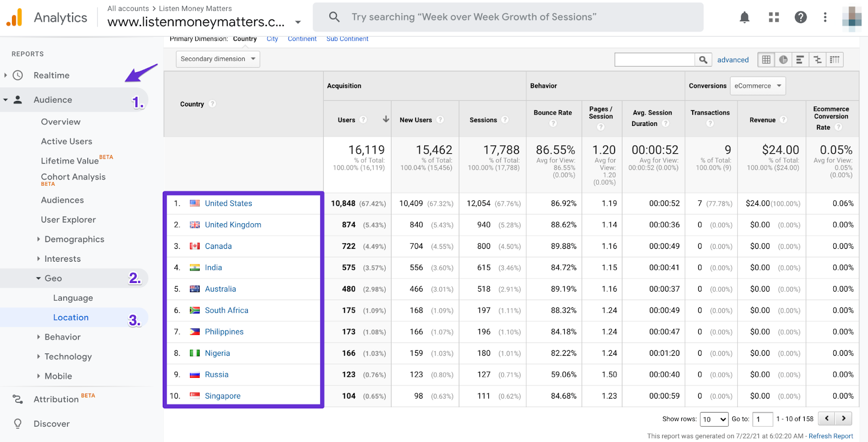This screenshot has width=868, height=442.
Task: Expand the Technology submenu
Action: [39, 356]
